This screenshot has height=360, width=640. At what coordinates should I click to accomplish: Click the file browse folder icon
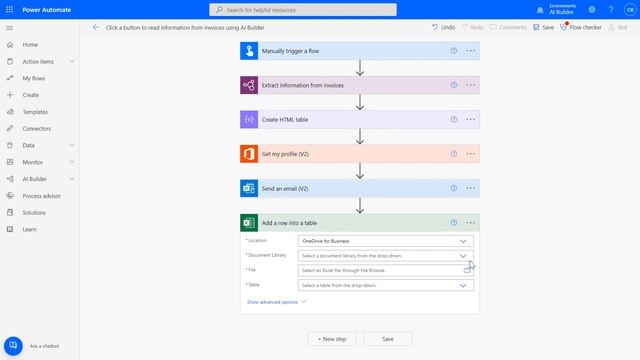(467, 270)
